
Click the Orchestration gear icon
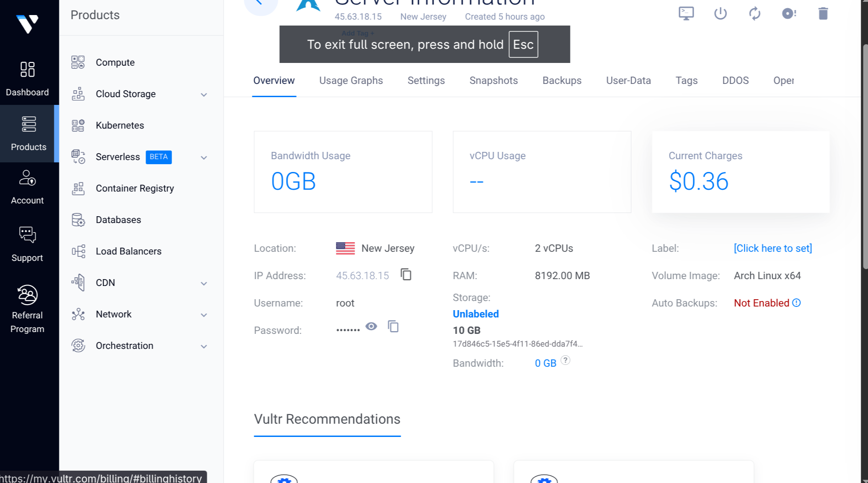pyautogui.click(x=78, y=346)
